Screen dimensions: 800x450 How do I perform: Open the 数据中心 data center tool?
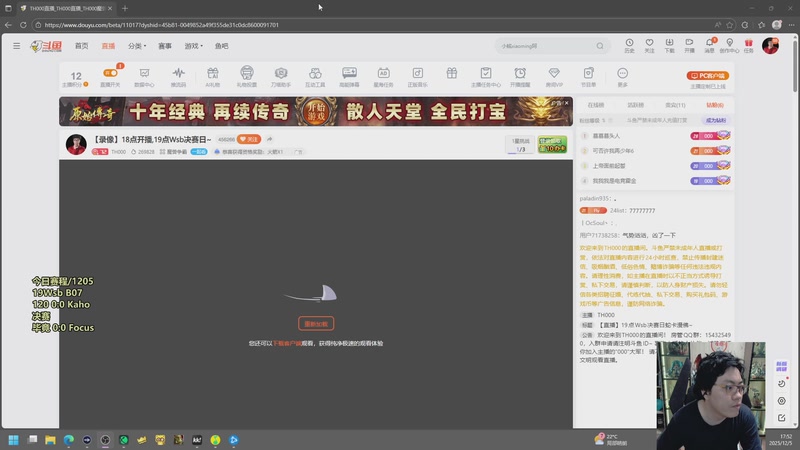[144, 78]
